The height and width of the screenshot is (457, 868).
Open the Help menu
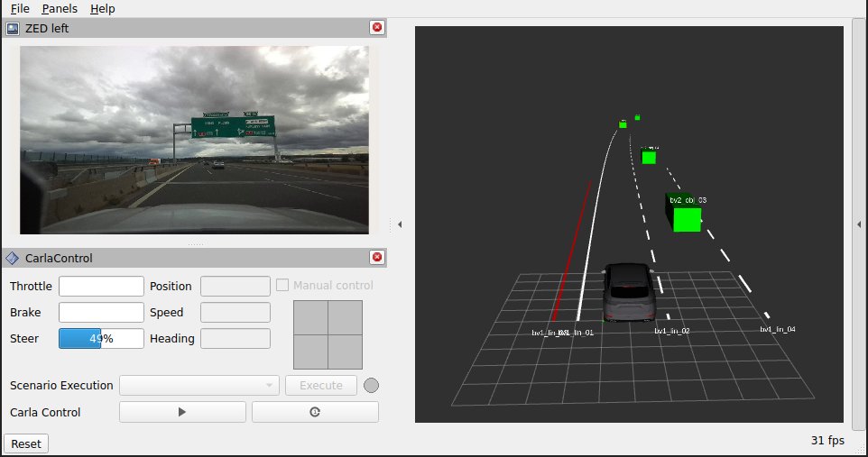103,9
